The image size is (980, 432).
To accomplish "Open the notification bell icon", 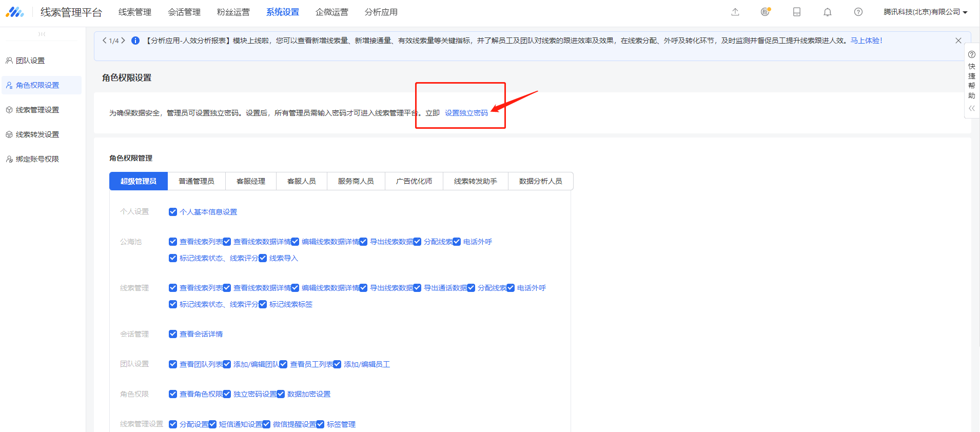I will tap(828, 12).
